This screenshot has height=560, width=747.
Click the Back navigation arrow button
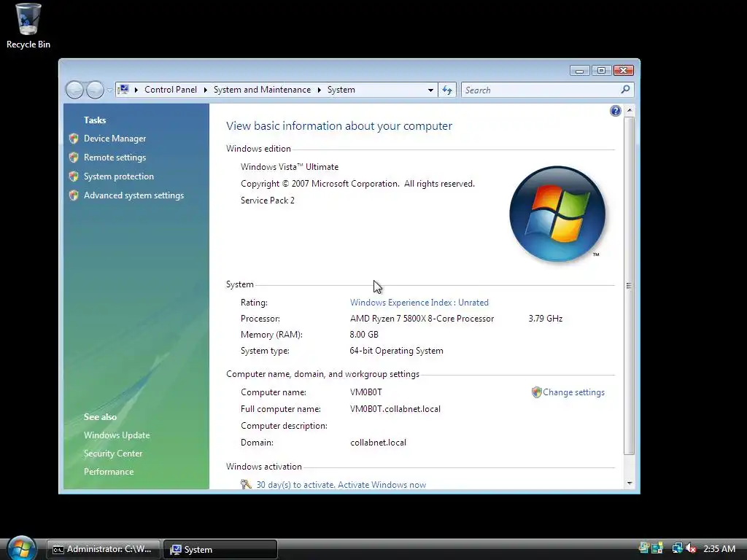(x=75, y=90)
